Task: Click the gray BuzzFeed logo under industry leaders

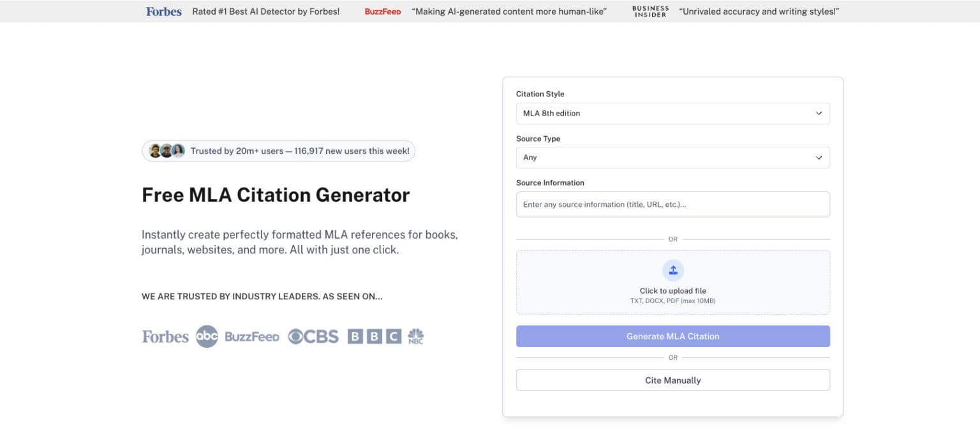Action: click(x=252, y=336)
